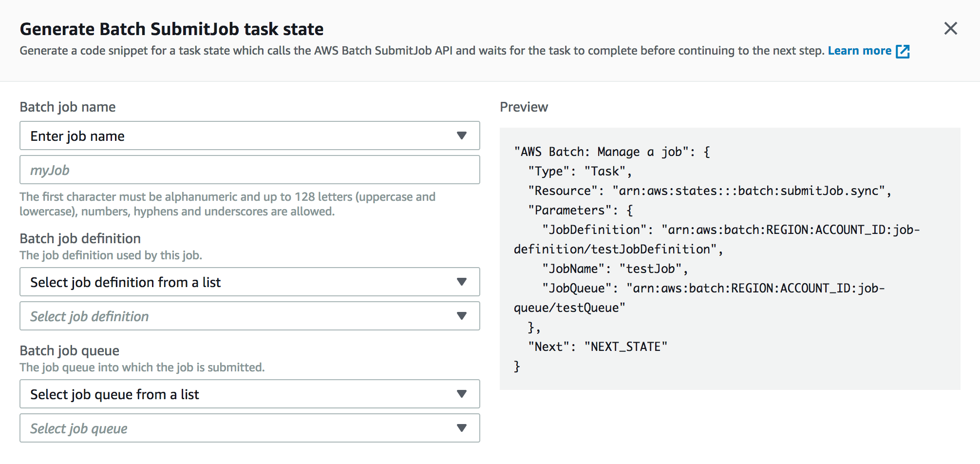Click the "Resource" line with submitJob.sync
Image resolution: width=980 pixels, height=464 pixels.
710,191
